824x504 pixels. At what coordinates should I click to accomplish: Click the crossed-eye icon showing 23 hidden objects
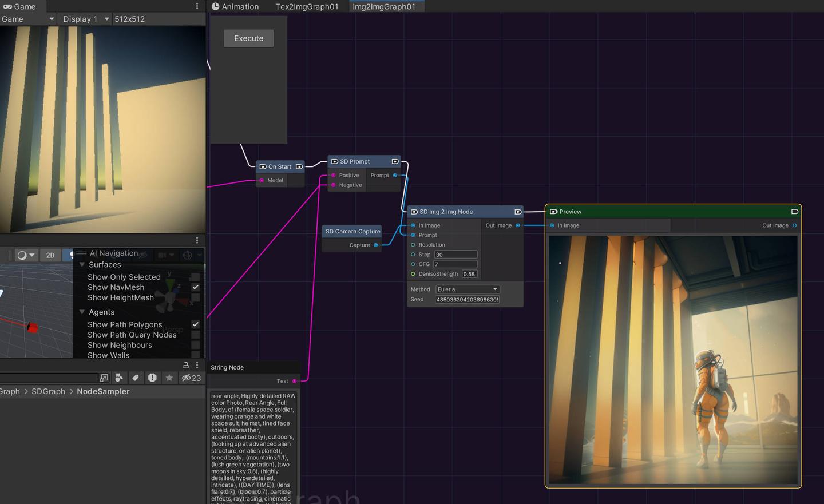(187, 378)
